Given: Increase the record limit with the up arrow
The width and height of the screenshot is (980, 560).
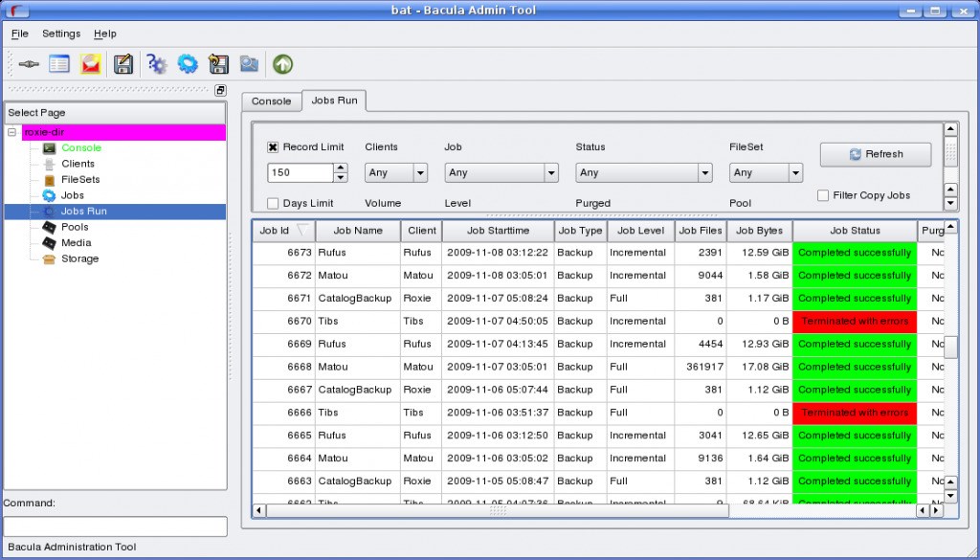Looking at the screenshot, I should coord(341,168).
